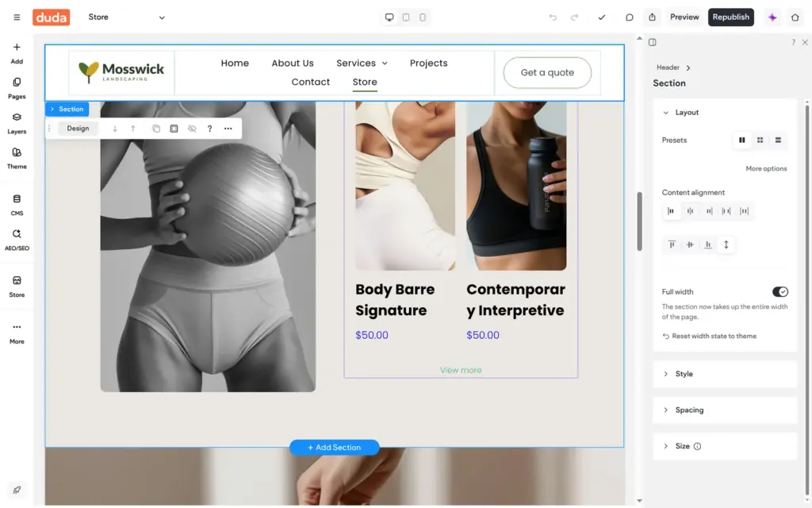Open the Store page selector dropdown
Viewport: 812px width, 508px height.
pyautogui.click(x=126, y=17)
